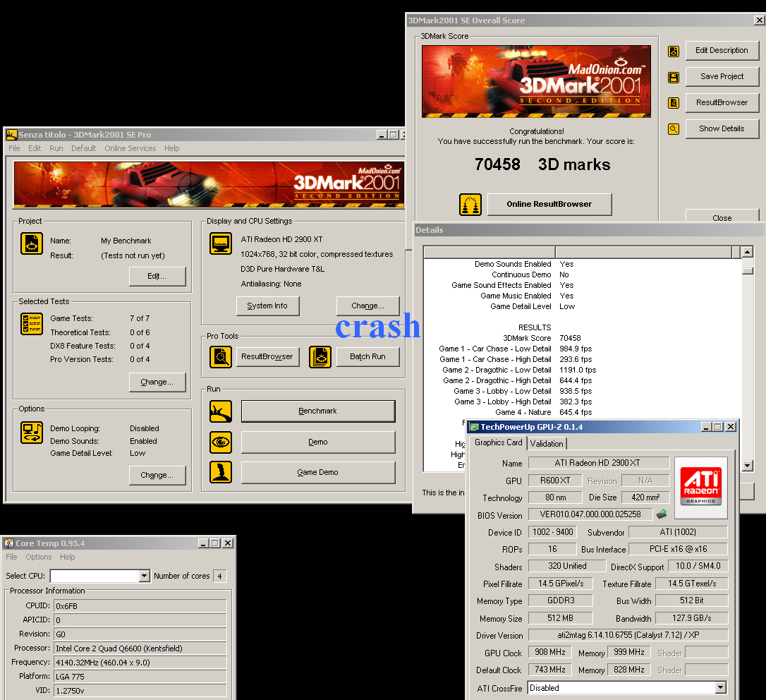Viewport: 766px width, 700px height.
Task: Open the Help menu in 3DMark2001
Action: coord(172,148)
